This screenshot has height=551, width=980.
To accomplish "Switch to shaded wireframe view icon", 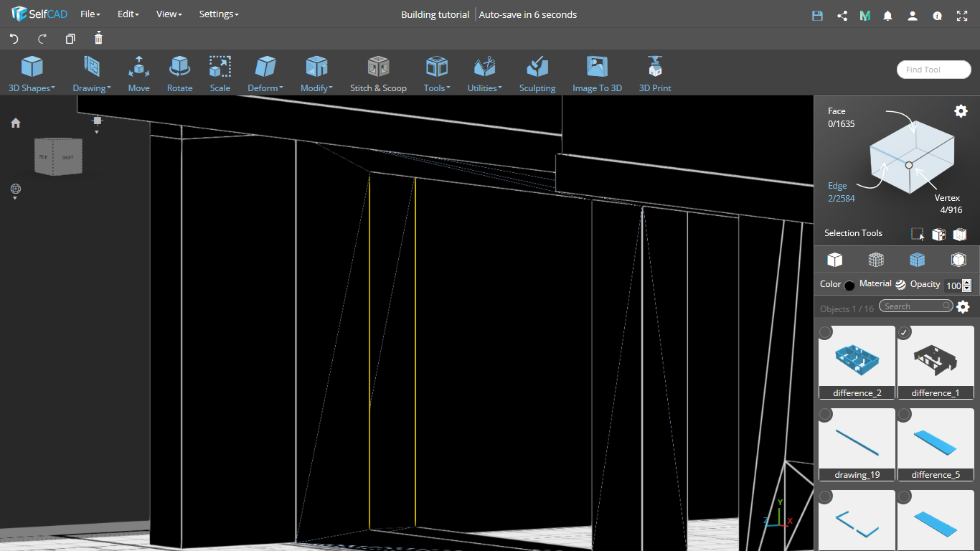I will pyautogui.click(x=917, y=260).
